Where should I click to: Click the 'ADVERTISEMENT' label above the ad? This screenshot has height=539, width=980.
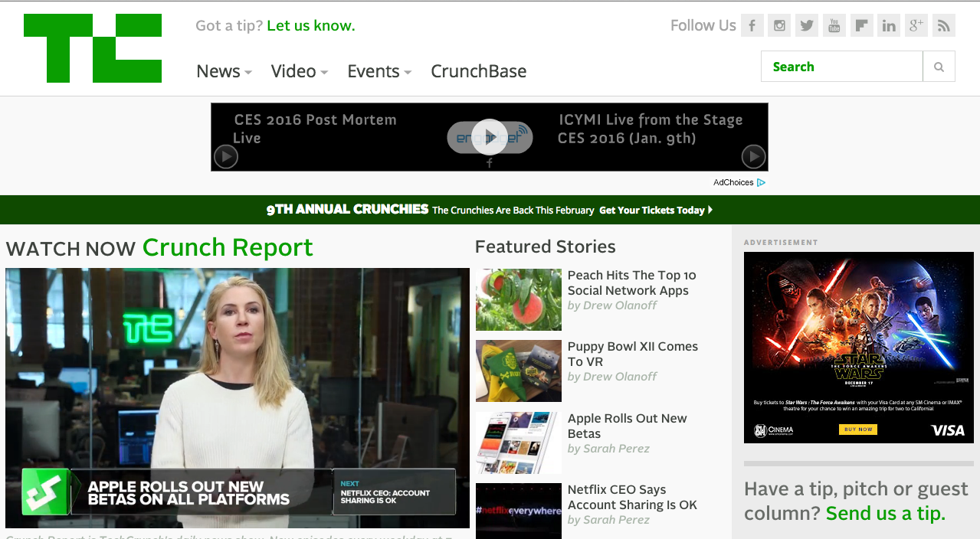tap(781, 243)
